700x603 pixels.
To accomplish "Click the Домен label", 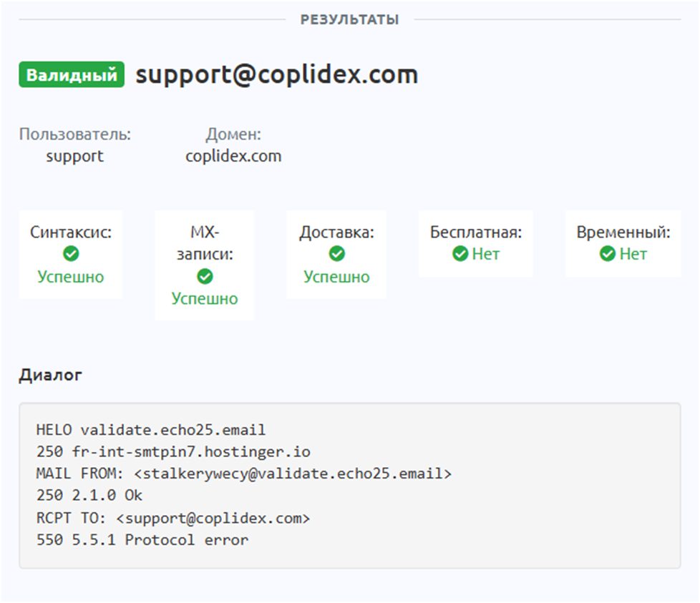I will coord(233,134).
